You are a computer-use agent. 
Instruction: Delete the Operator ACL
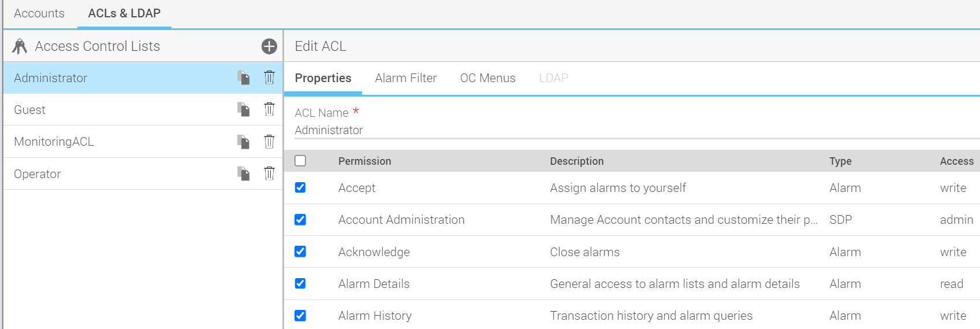[269, 173]
